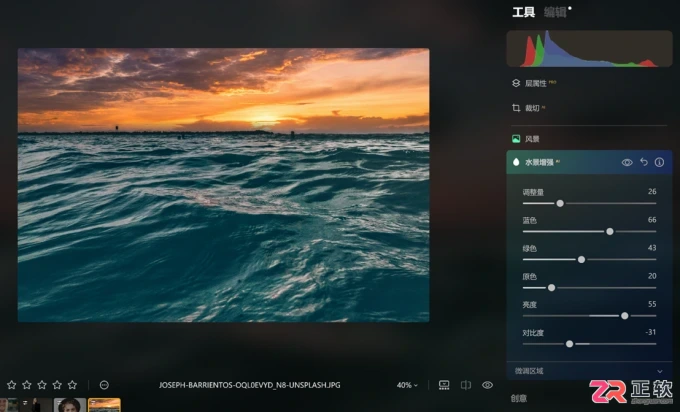The height and width of the screenshot is (412, 680).
Task: Open the 创意 tools category
Action: tap(519, 398)
